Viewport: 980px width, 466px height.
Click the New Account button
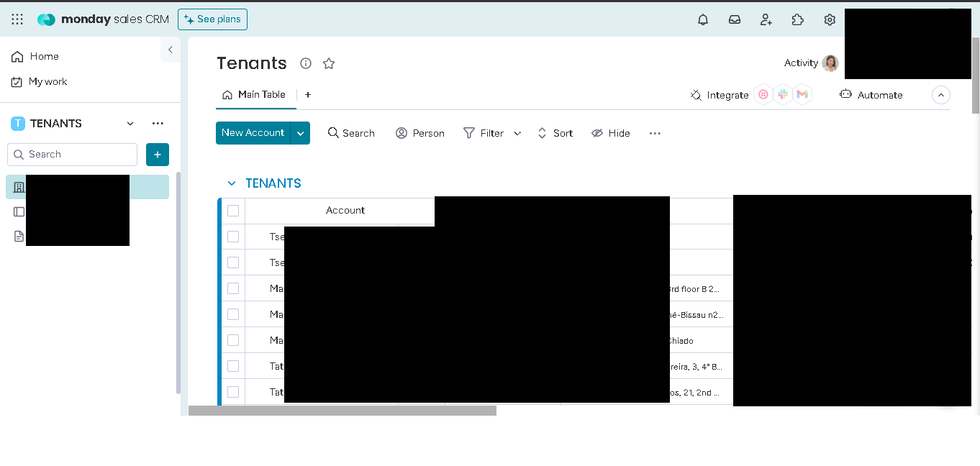(x=253, y=133)
